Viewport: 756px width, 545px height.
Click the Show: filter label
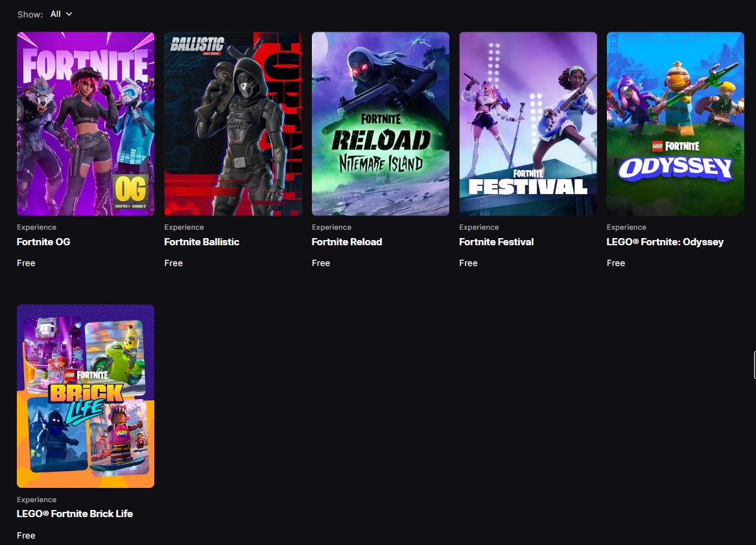pos(30,14)
